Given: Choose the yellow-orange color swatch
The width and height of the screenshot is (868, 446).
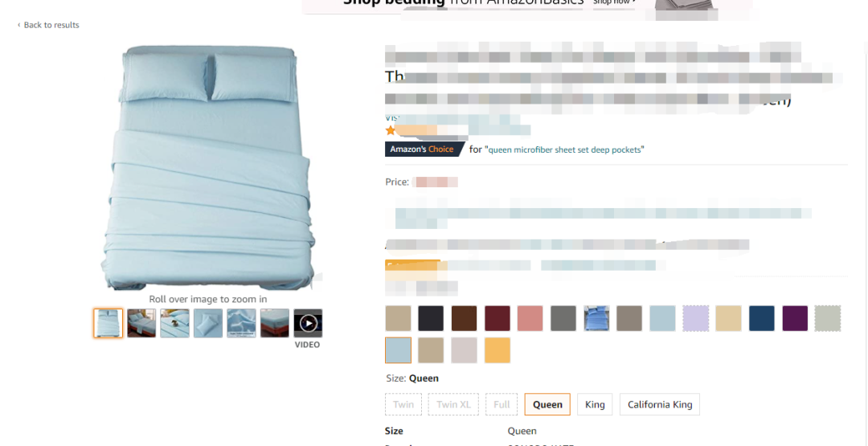Looking at the screenshot, I should click(x=497, y=350).
